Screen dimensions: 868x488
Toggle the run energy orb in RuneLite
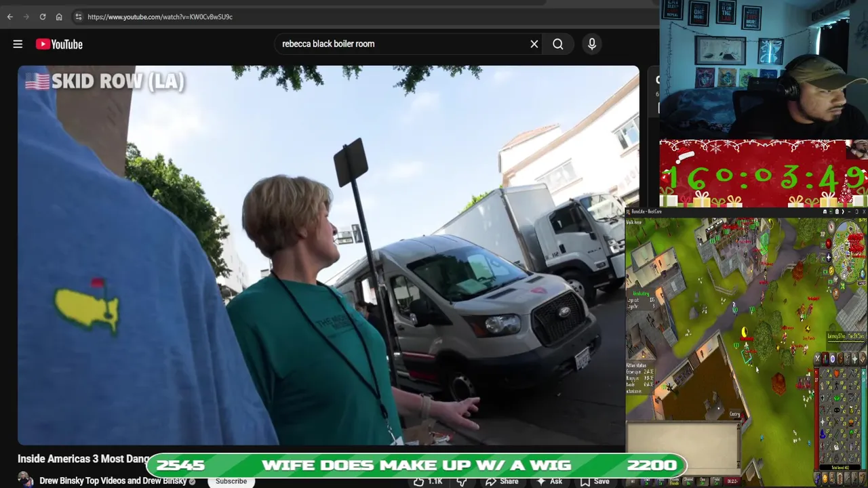831,270
